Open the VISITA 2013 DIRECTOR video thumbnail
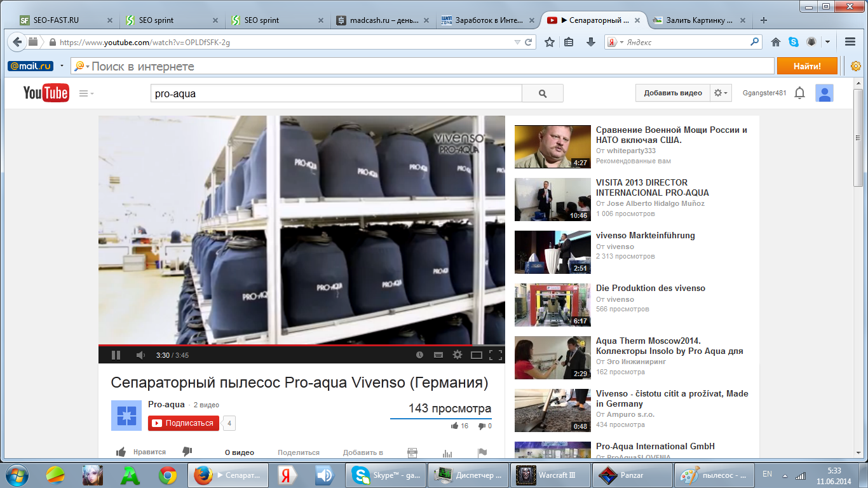This screenshot has width=868, height=488. tap(553, 200)
